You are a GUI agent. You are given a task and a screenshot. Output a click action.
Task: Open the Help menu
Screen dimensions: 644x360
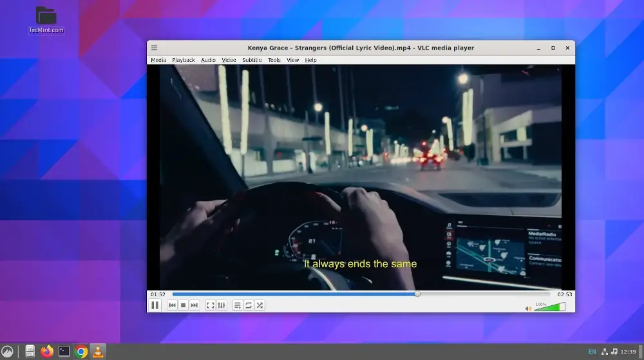click(x=310, y=60)
